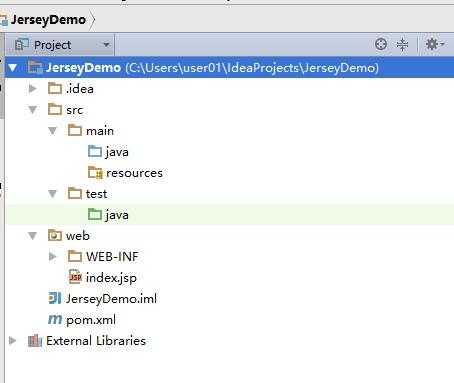Collapse the src folder
Screen dimensions: 454x383
(32, 110)
